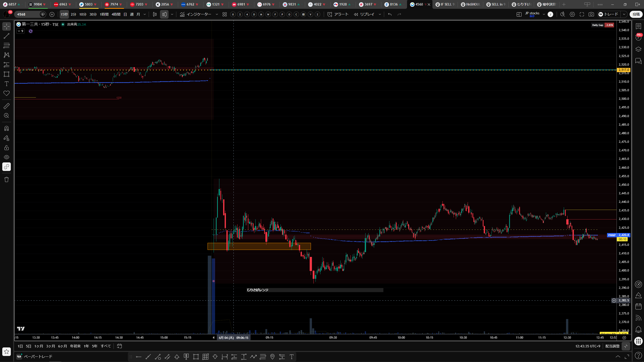Click the インジケーター indicators button

point(196,14)
